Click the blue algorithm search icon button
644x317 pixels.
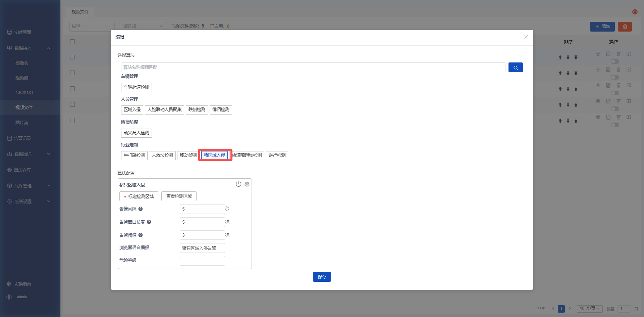coord(516,67)
